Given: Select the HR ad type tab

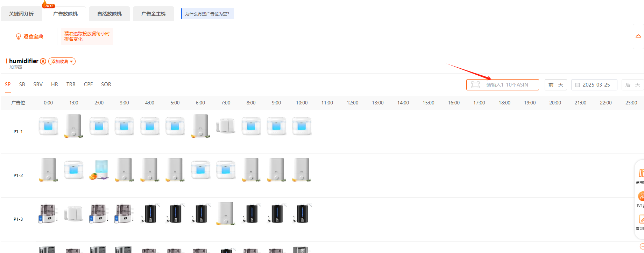Looking at the screenshot, I should (x=55, y=84).
